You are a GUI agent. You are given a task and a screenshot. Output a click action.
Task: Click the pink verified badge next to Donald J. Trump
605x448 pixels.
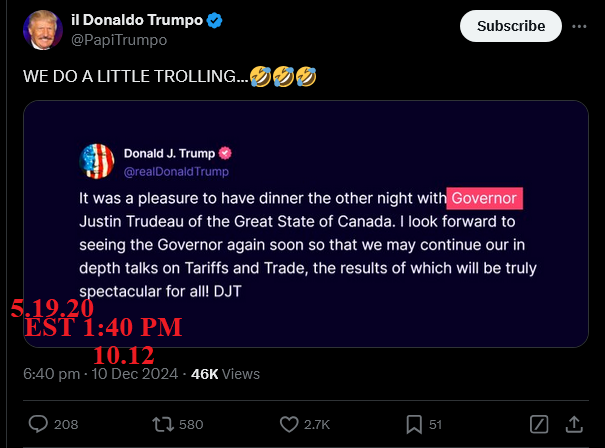coord(226,153)
